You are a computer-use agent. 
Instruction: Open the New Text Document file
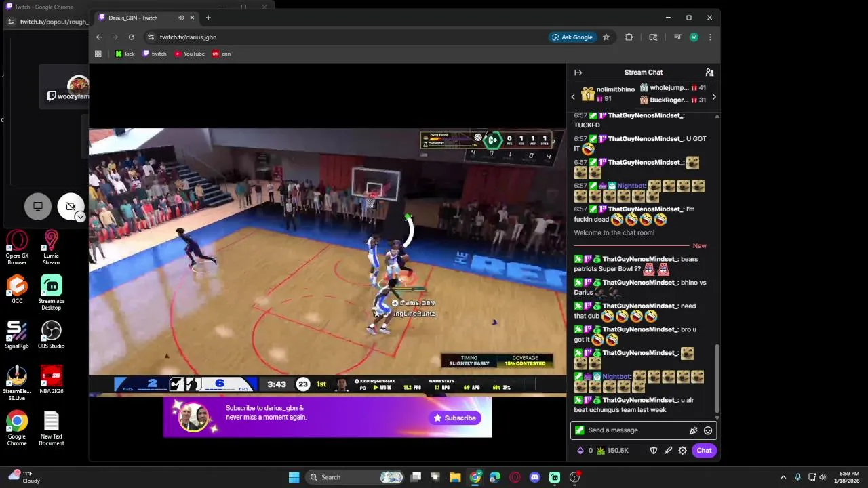click(51, 429)
